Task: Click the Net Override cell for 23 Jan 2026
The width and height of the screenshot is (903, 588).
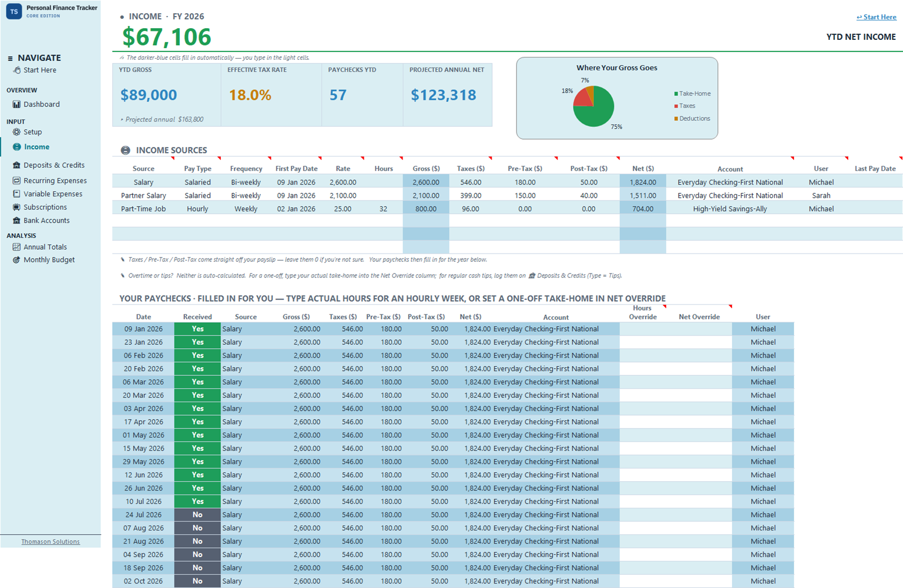Action: click(699, 342)
